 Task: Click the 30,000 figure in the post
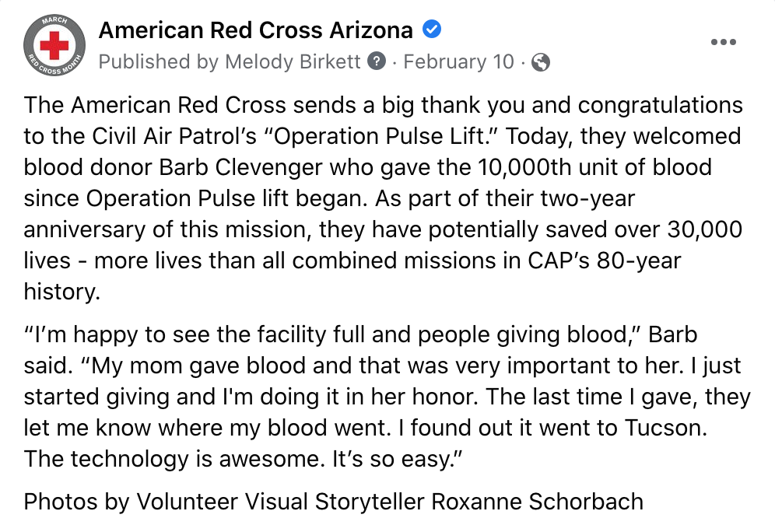point(704,229)
